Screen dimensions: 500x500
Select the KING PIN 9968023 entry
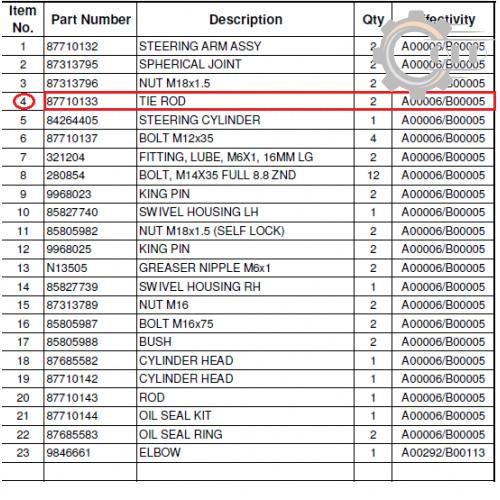coord(164,194)
